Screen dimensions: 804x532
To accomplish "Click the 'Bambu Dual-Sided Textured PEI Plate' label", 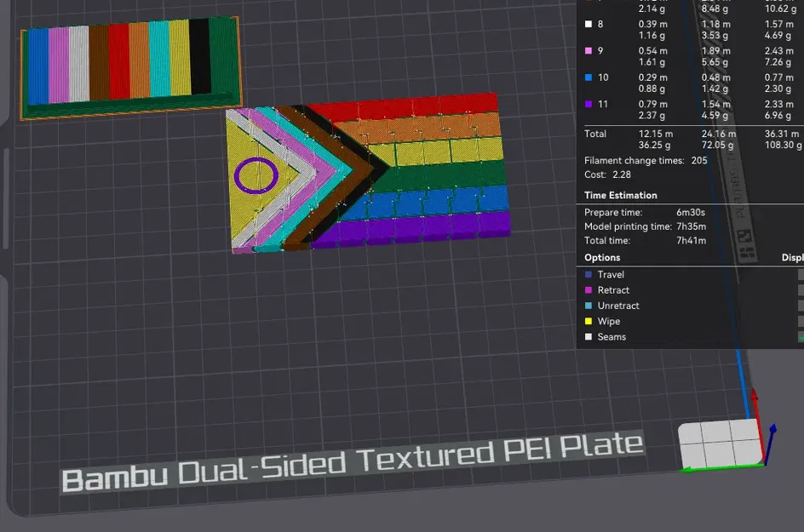I will (x=353, y=462).
